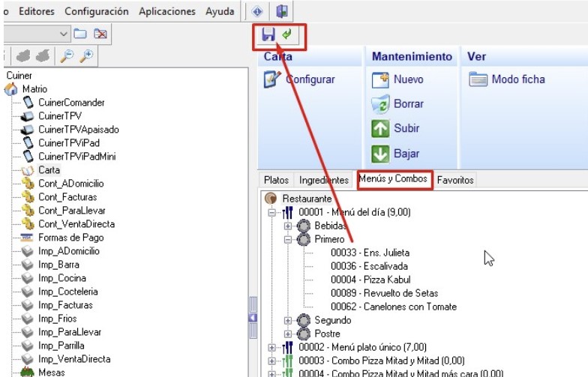This screenshot has width=588, height=377.
Task: Collapse side panel with blue splitter arrow
Action: 253,318
